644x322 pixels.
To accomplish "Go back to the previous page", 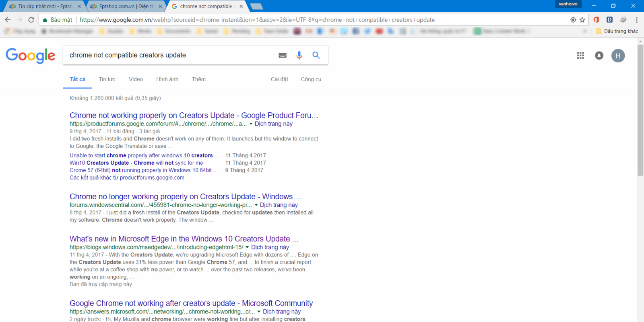I will coord(8,20).
